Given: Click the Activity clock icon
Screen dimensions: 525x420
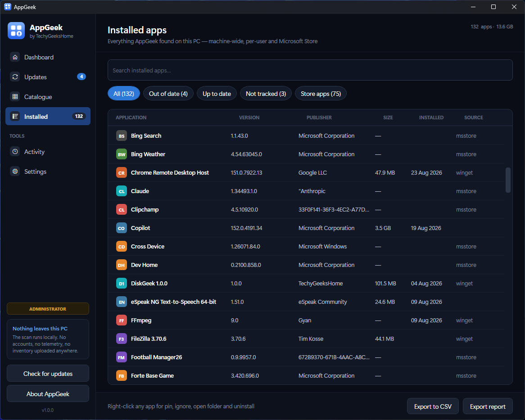Looking at the screenshot, I should tap(15, 152).
